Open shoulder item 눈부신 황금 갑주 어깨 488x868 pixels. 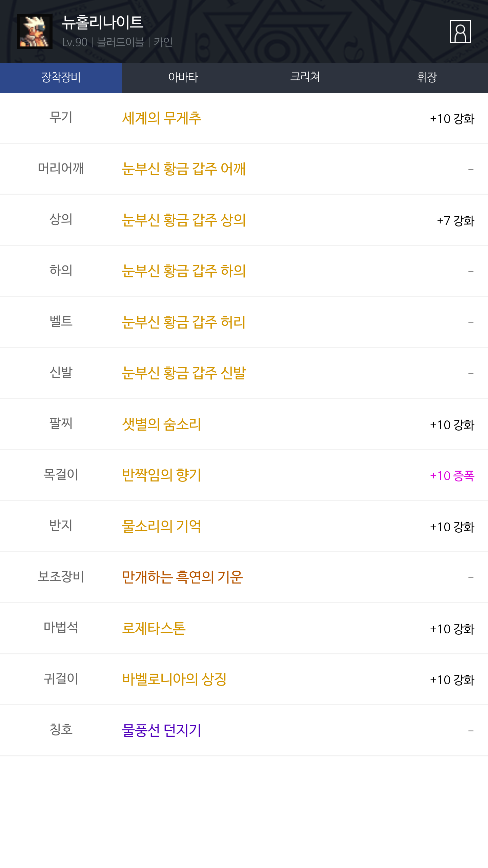point(184,169)
